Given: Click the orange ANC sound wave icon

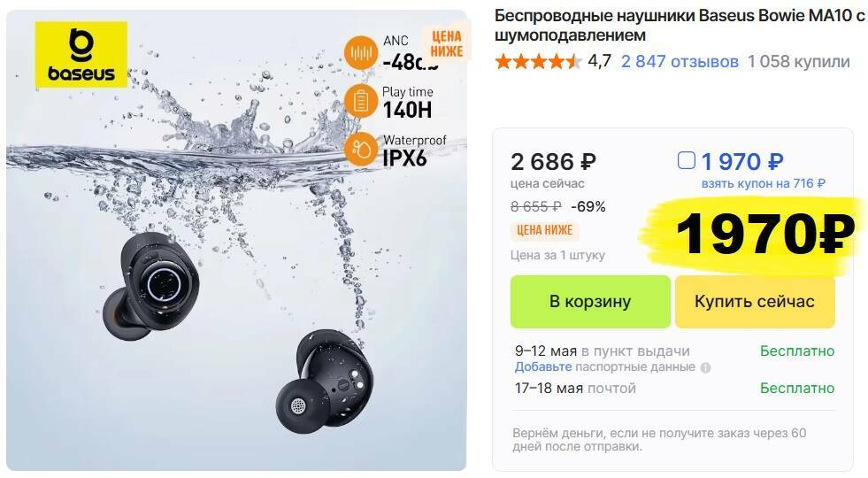Looking at the screenshot, I should (361, 53).
